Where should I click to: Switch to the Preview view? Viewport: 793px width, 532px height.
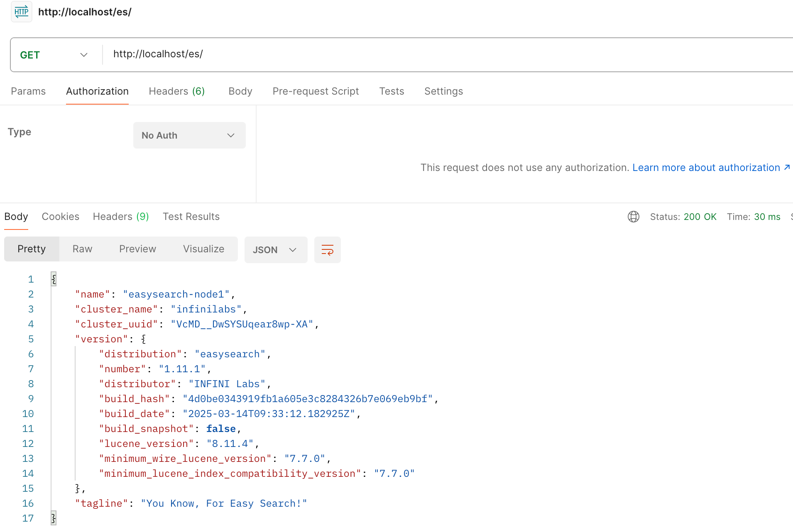[x=137, y=249]
